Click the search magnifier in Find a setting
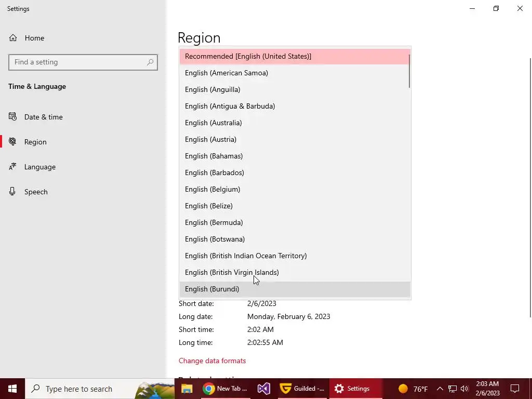 point(150,62)
